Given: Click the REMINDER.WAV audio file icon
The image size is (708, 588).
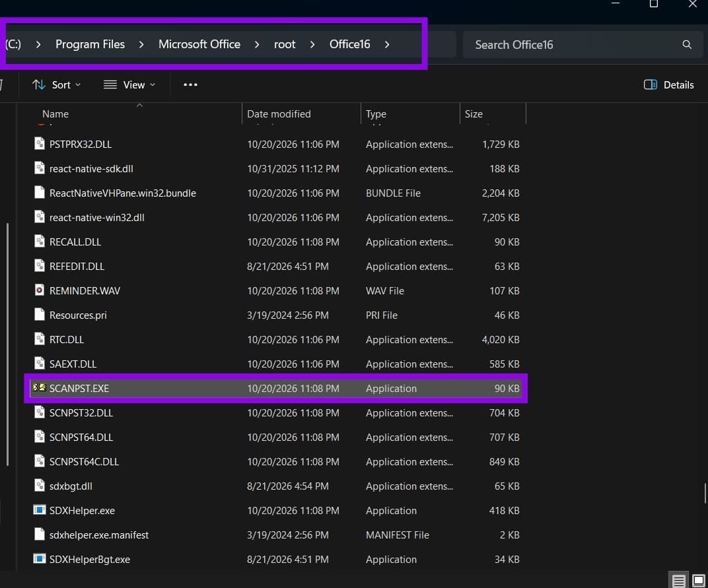Looking at the screenshot, I should [39, 290].
